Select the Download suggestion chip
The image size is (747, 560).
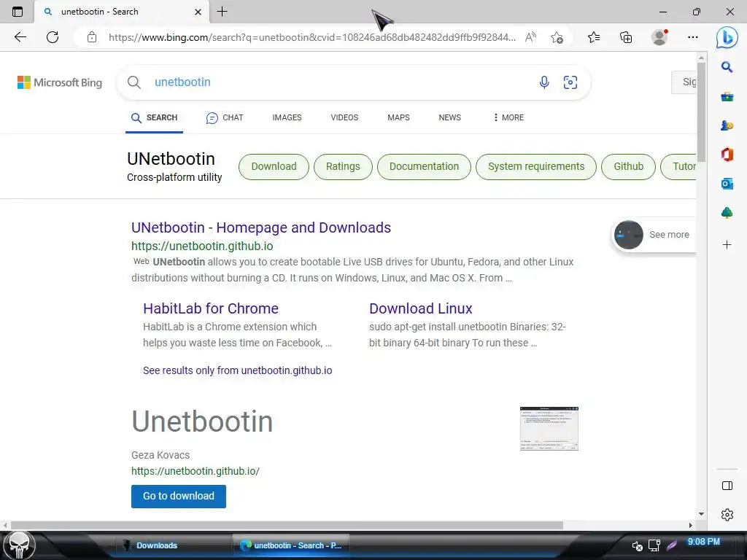[274, 167]
